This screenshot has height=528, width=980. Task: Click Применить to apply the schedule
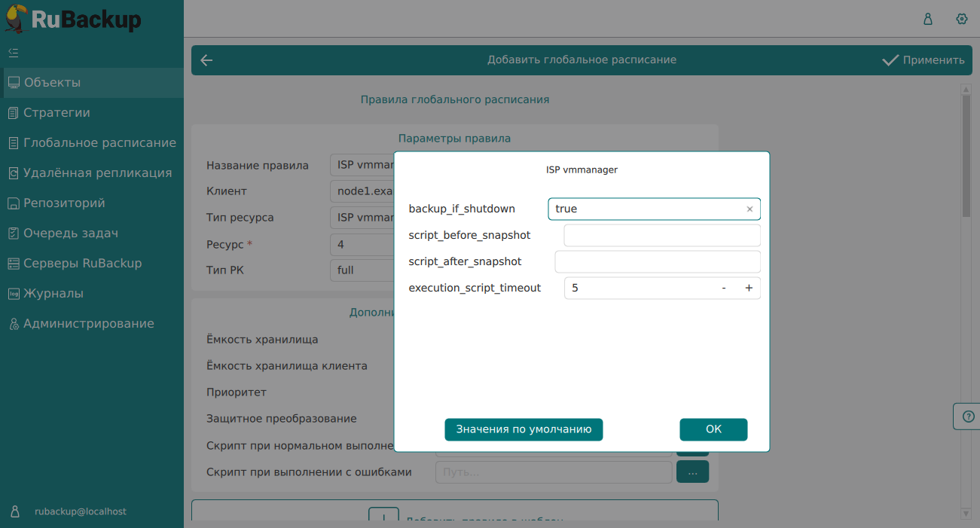point(923,60)
